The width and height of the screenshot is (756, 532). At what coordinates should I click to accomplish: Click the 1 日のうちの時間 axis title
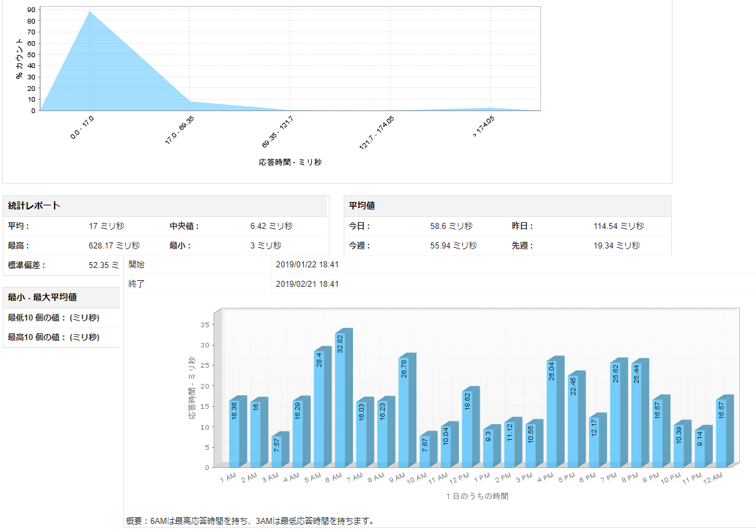pos(477,496)
